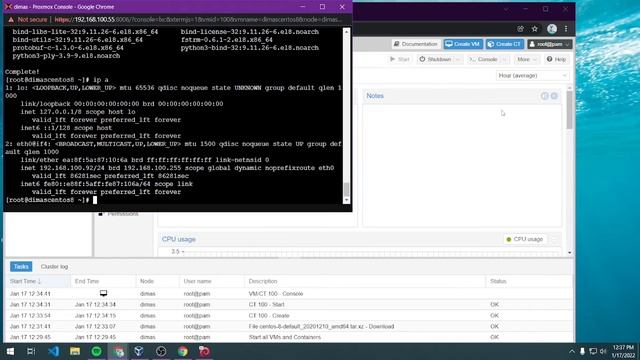Click the Status column header
The width and height of the screenshot is (640, 360).
coord(529,281)
